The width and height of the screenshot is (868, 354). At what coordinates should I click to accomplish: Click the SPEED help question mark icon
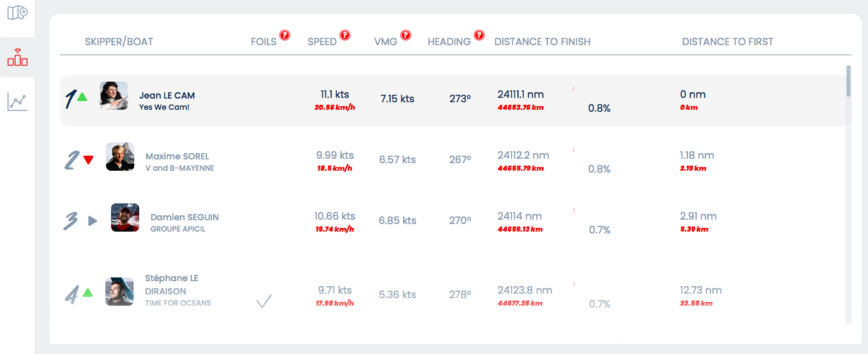click(x=345, y=35)
